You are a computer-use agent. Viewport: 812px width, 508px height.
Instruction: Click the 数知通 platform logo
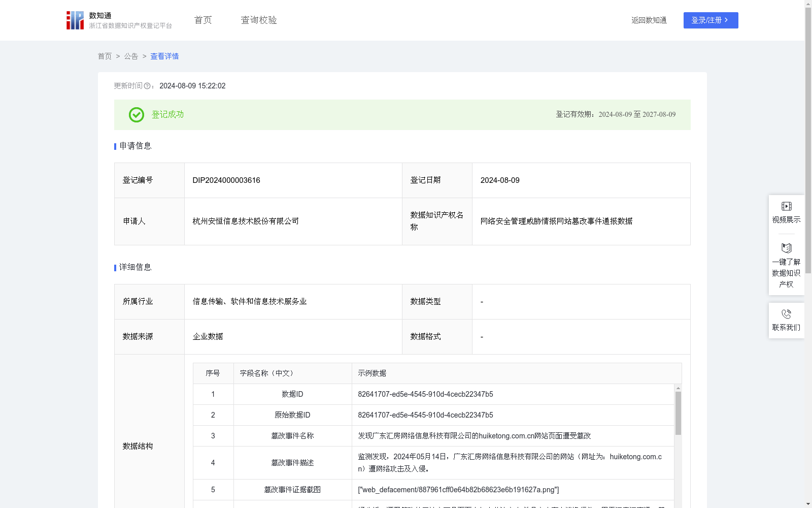[x=119, y=20]
